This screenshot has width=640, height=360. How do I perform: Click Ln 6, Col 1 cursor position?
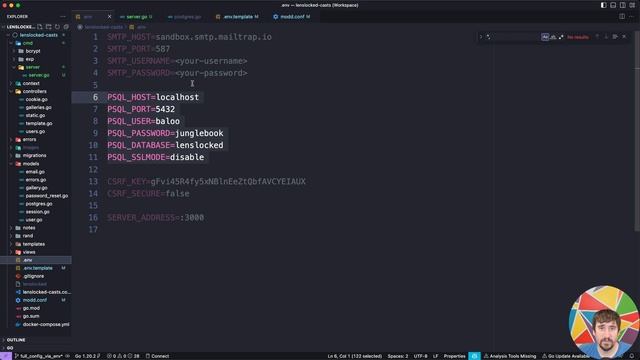(x=354, y=356)
